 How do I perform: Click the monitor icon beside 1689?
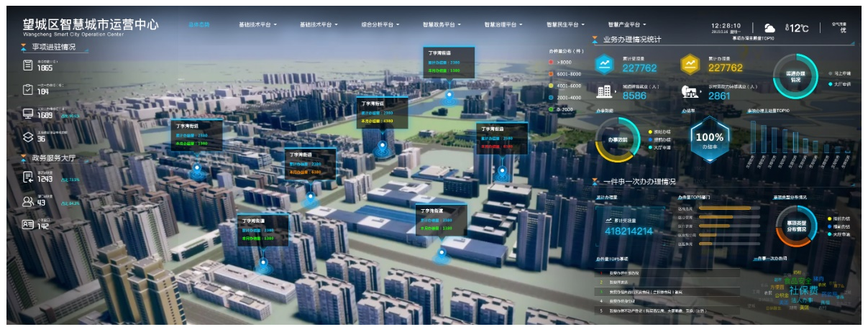point(28,114)
